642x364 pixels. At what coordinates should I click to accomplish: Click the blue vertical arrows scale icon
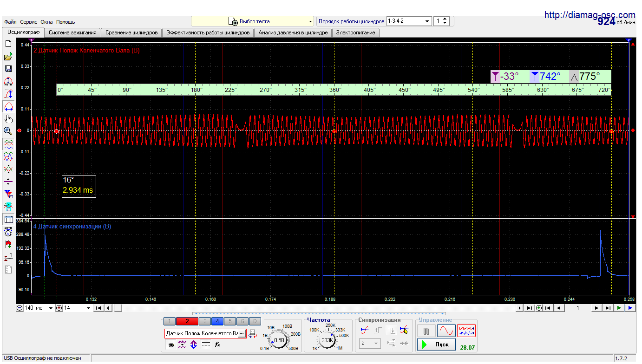(194, 345)
